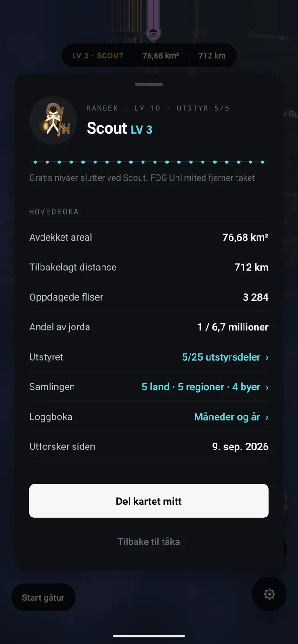Tap the 76,68 km² stat in top pill
The image size is (298, 644).
[x=161, y=56]
